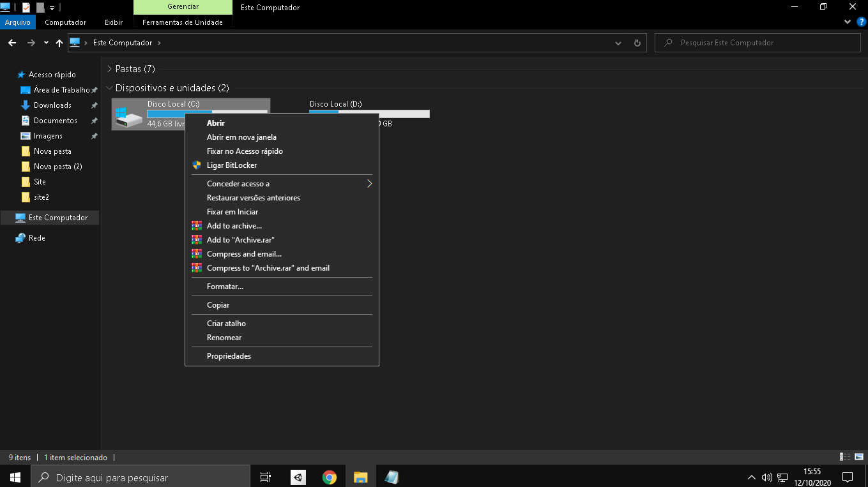Image resolution: width=868 pixels, height=487 pixels.
Task: Click the Help question mark icon
Action: click(861, 22)
